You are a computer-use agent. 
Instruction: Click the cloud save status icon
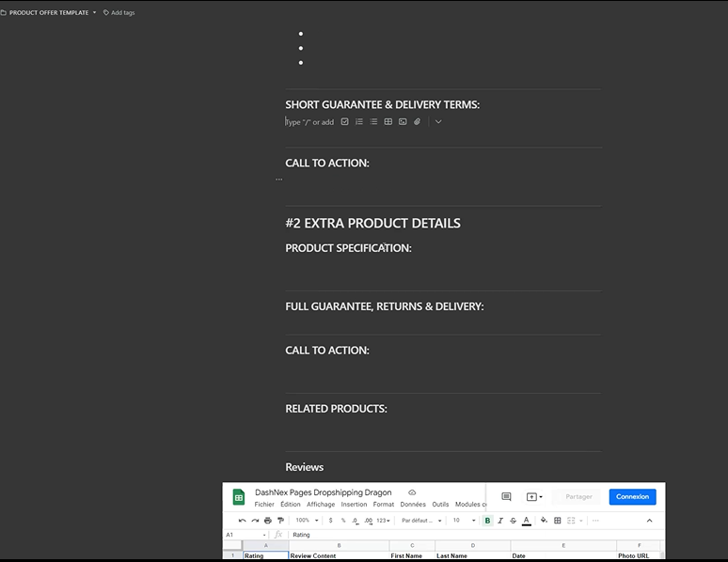[412, 492]
